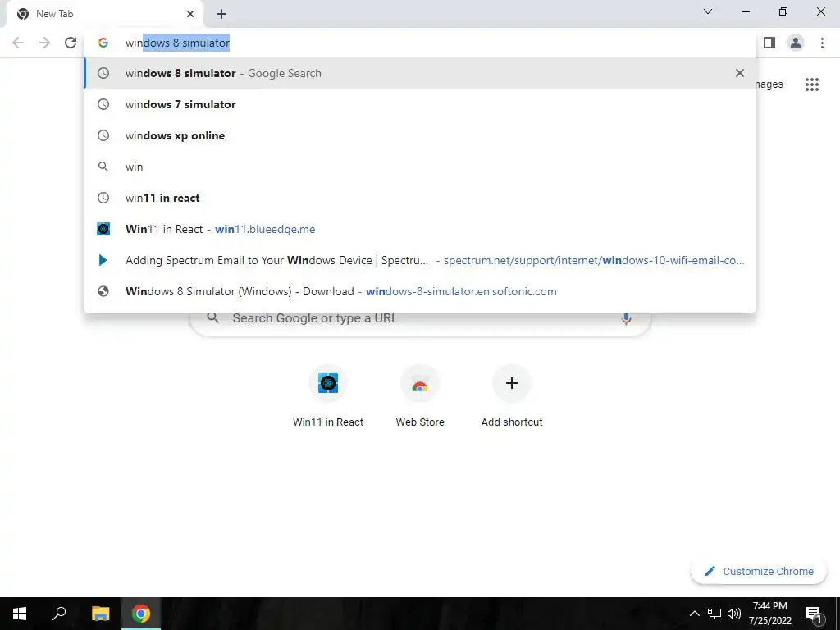Select windows 8 simulator Google Search suggestion

point(420,73)
